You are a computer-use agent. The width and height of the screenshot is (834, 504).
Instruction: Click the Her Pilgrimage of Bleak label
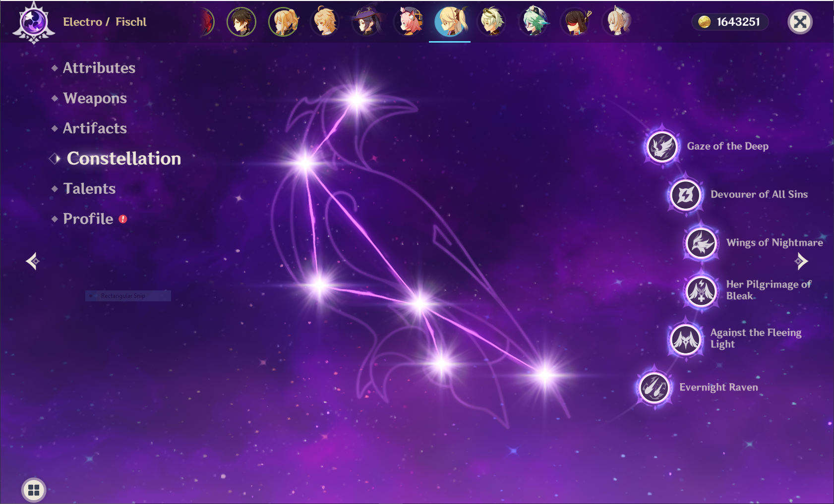pos(769,290)
